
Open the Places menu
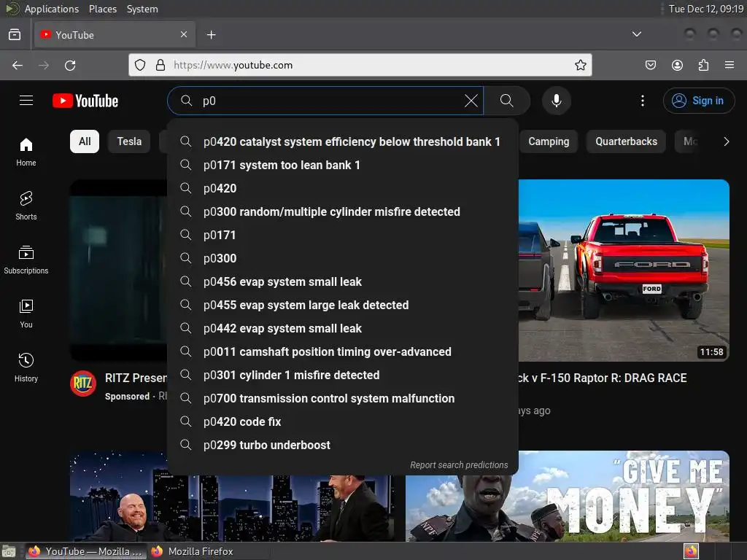click(x=103, y=9)
